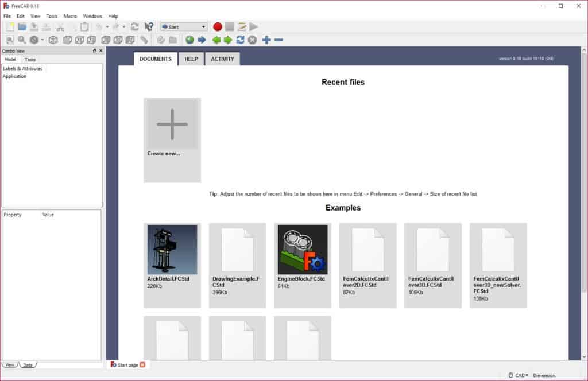Open the ArchDetail.FCStd example
Image resolution: width=588 pixels, height=381 pixels.
(172, 265)
